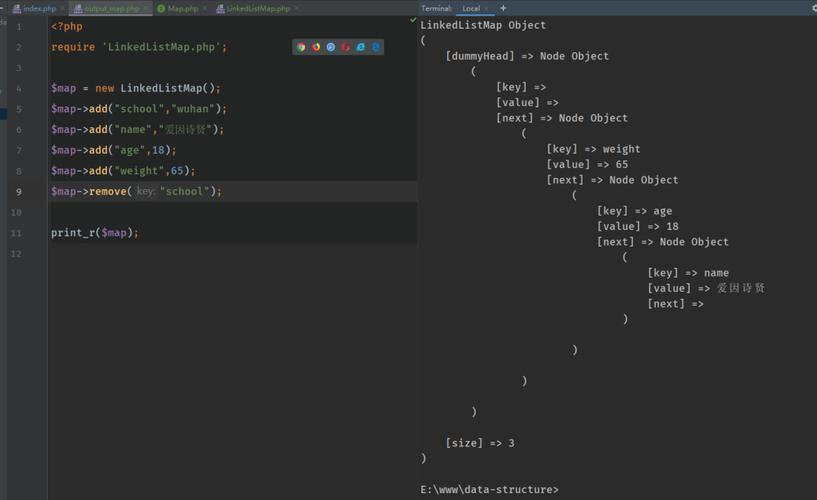Click the remove method call
This screenshot has height=500, width=817.
tap(107, 192)
